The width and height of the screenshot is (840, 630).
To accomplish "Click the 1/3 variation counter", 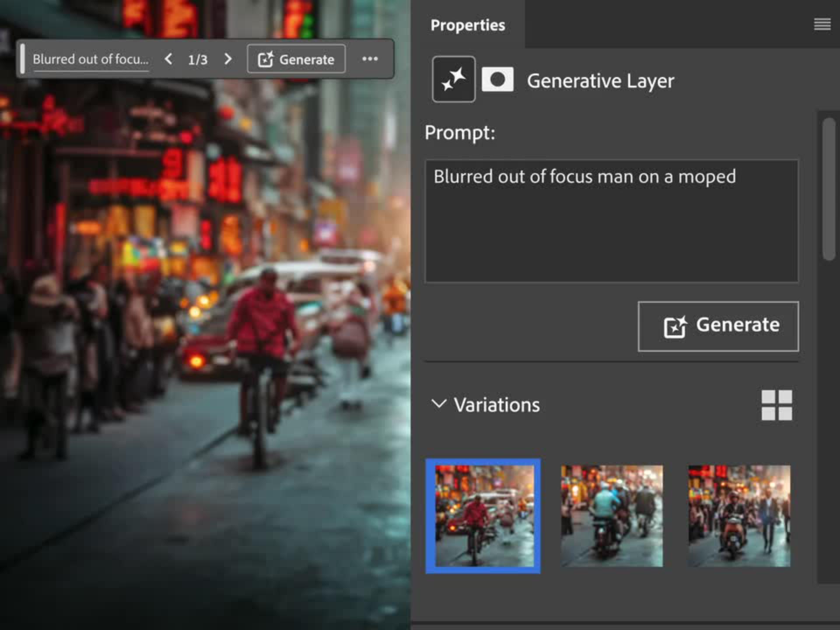I will tap(198, 59).
